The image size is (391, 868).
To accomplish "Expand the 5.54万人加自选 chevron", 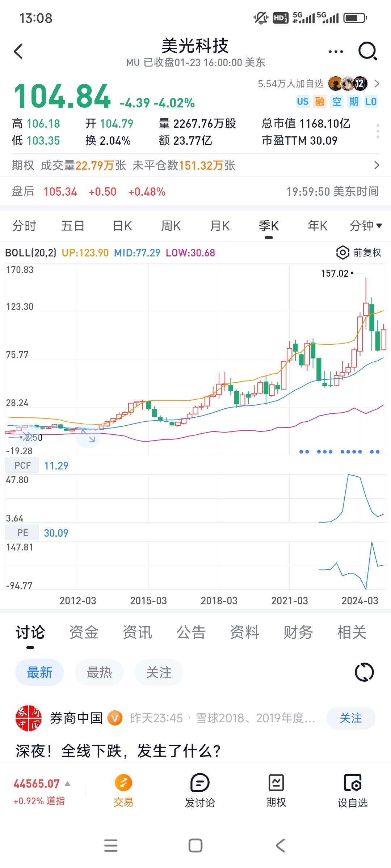I will (x=377, y=84).
